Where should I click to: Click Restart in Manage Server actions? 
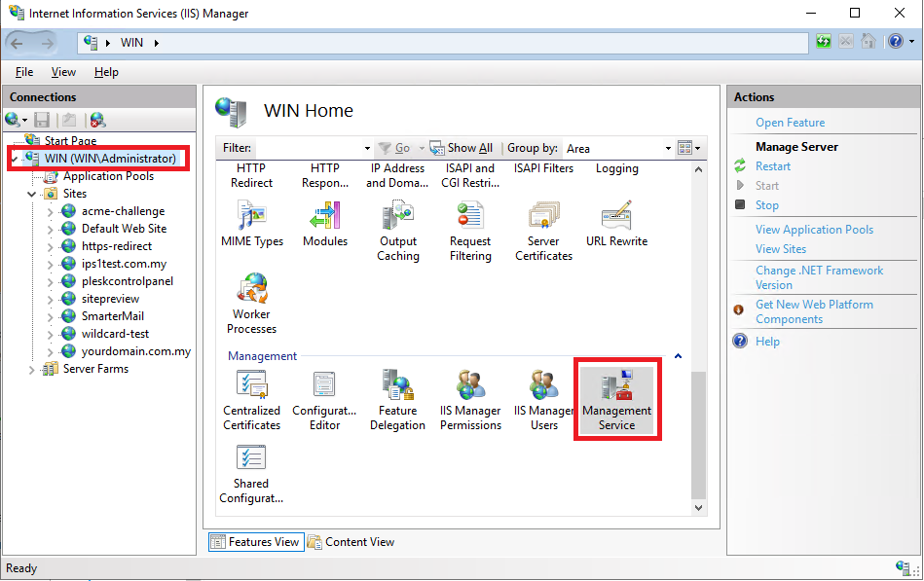click(772, 166)
